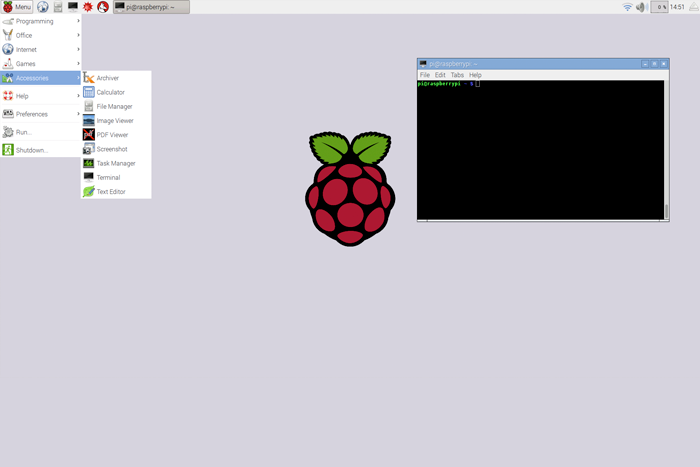
Task: Expand the Preferences submenu arrow
Action: (x=78, y=114)
